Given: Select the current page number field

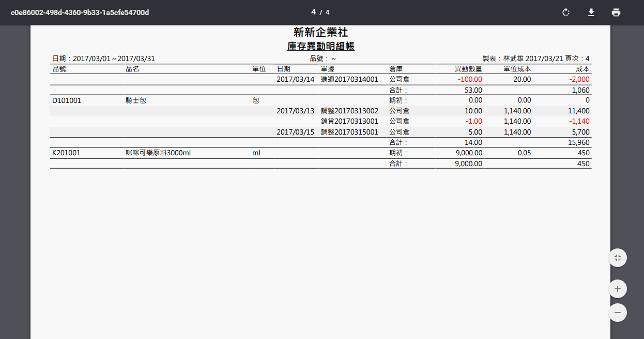Looking at the screenshot, I should click(314, 12).
